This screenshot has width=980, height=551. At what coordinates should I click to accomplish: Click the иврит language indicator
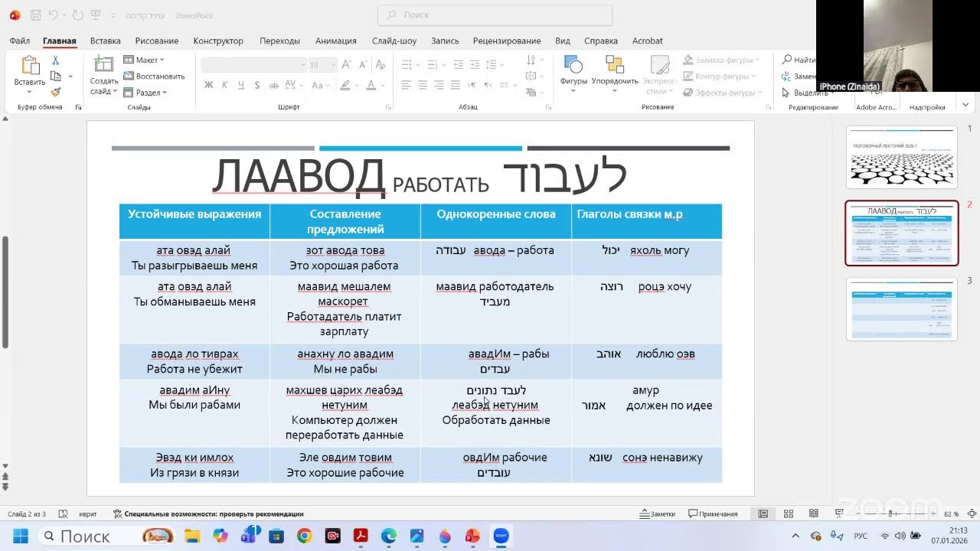(87, 514)
